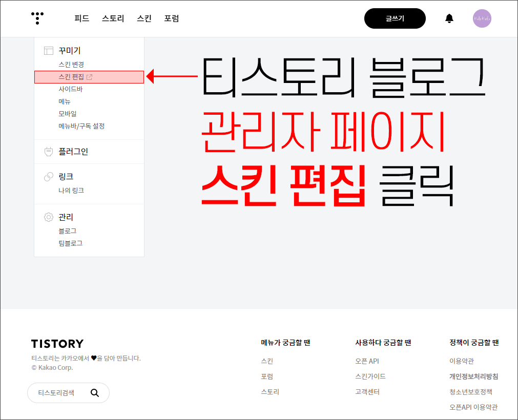Screen dimensions: 518x420
Task: Click the © Kakao Corp. text
Action: click(x=52, y=368)
